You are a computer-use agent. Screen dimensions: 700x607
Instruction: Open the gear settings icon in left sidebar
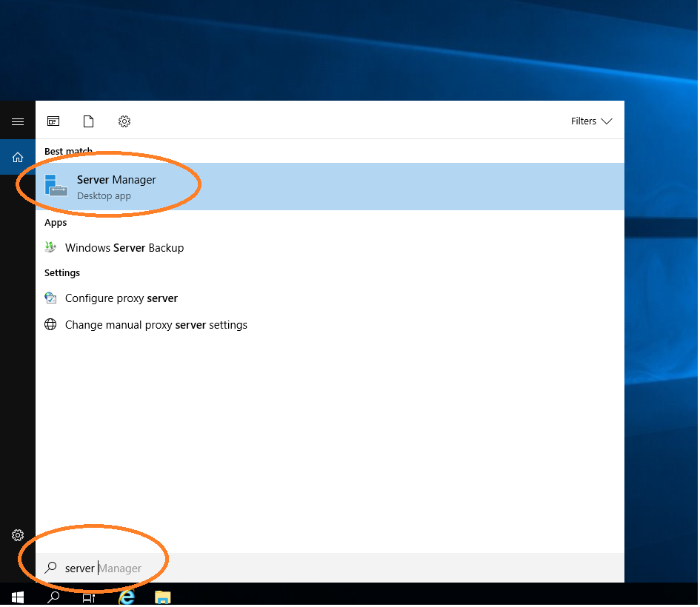(x=18, y=535)
